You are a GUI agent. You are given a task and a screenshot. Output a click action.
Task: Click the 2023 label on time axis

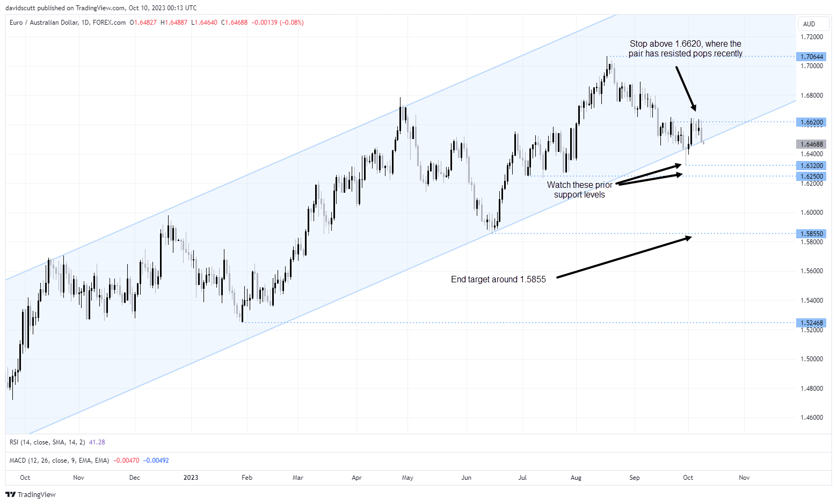click(191, 478)
